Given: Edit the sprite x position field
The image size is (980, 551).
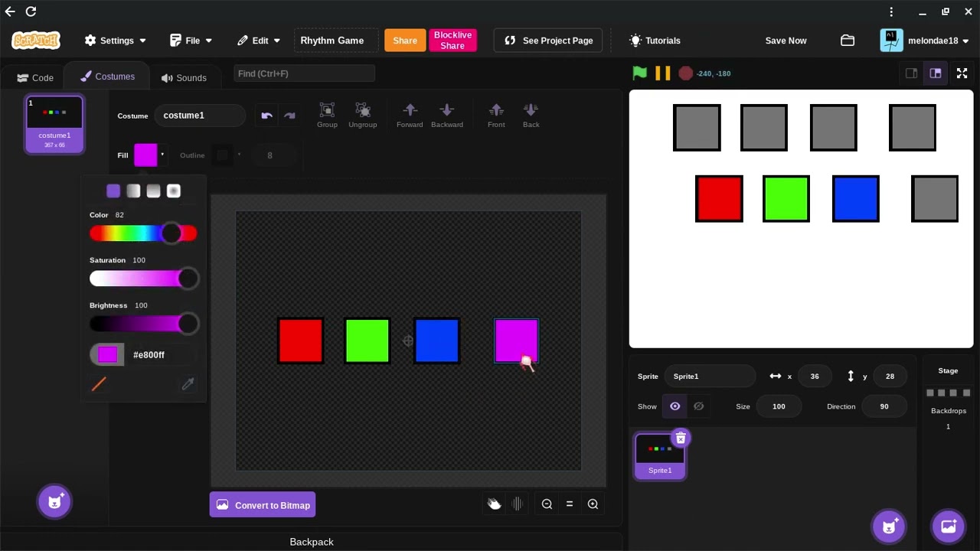Looking at the screenshot, I should [x=815, y=377].
